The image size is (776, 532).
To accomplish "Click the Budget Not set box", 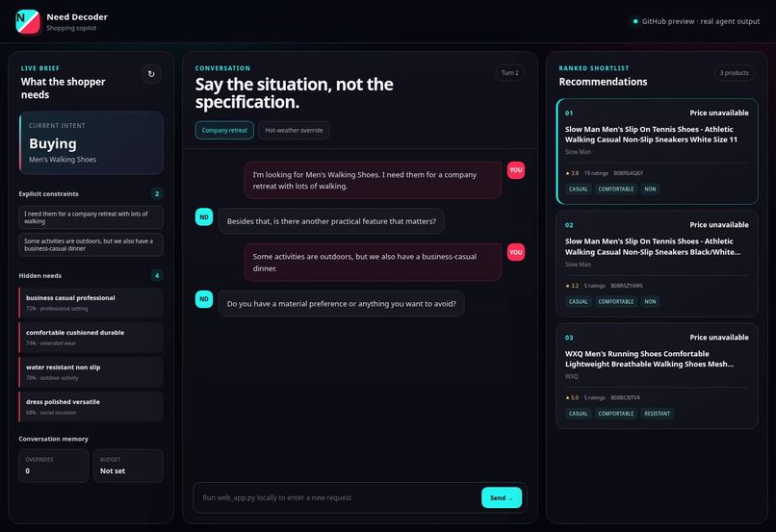I will coord(128,466).
